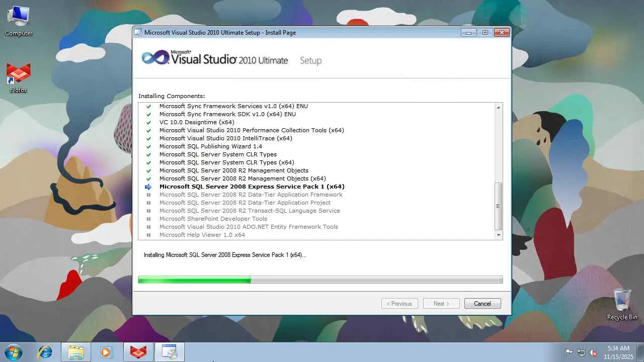Open the Windows Start menu
Screen dimensions: 644x362
tap(13, 352)
